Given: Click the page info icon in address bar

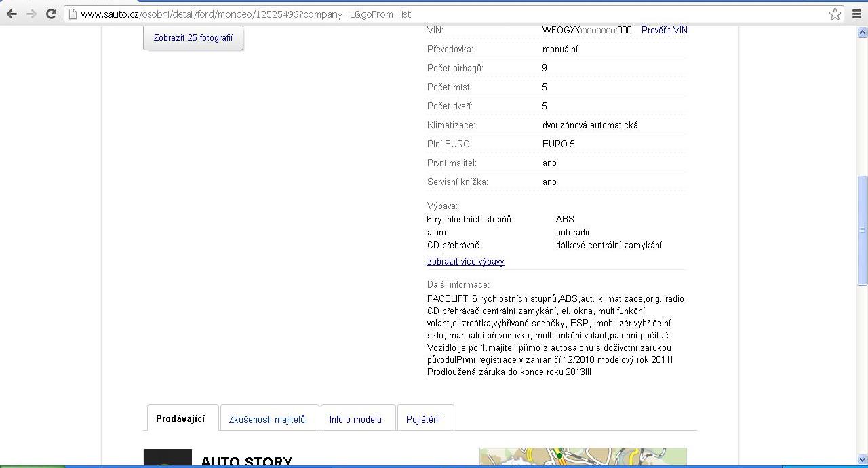Looking at the screenshot, I should (x=73, y=14).
